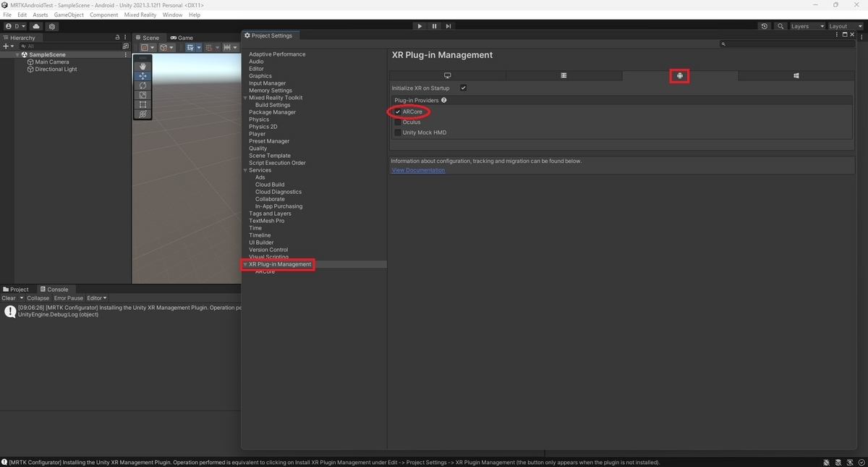Clear the Console log
The image size is (868, 467).
pos(9,298)
